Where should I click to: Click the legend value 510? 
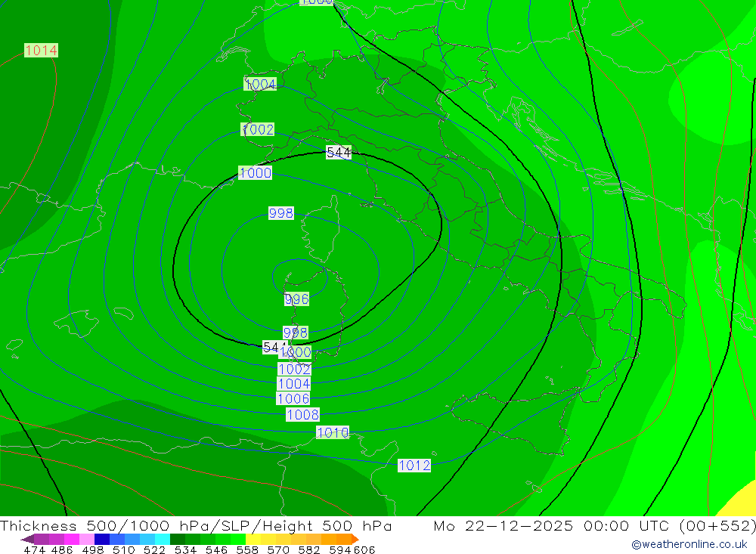point(123,549)
